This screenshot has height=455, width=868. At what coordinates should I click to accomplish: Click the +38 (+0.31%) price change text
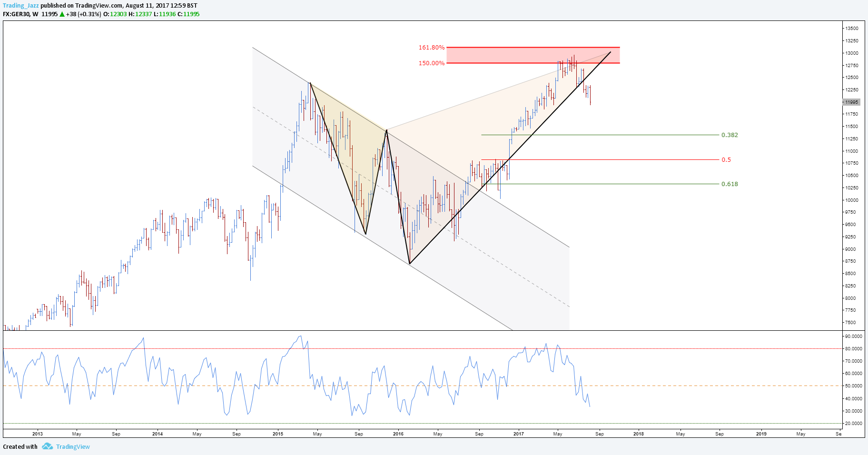click(x=83, y=14)
